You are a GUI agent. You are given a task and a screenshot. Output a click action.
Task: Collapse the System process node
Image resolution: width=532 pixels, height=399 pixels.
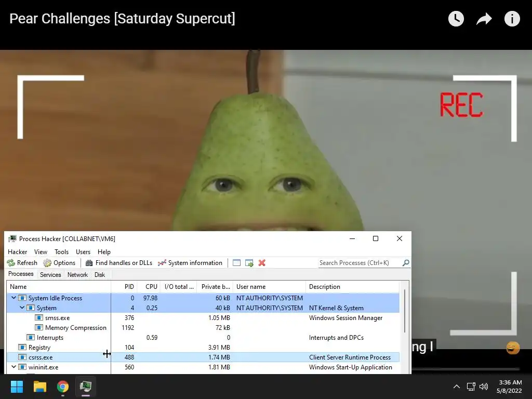[22, 308]
